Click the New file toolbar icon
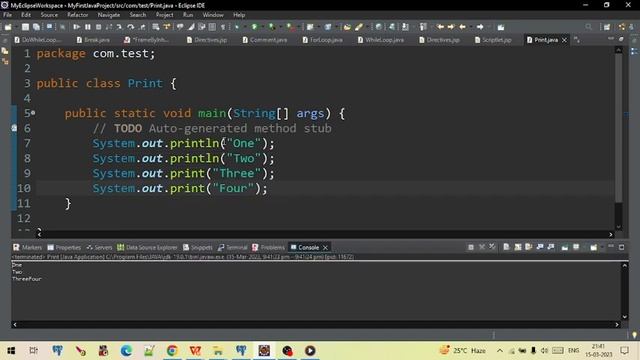Image resolution: width=640 pixels, height=360 pixels. click(8, 27)
